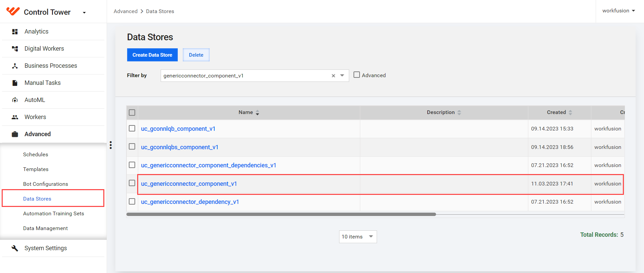
Task: Open uc_genericconnector_dependency_v1 data store
Action: pos(190,202)
